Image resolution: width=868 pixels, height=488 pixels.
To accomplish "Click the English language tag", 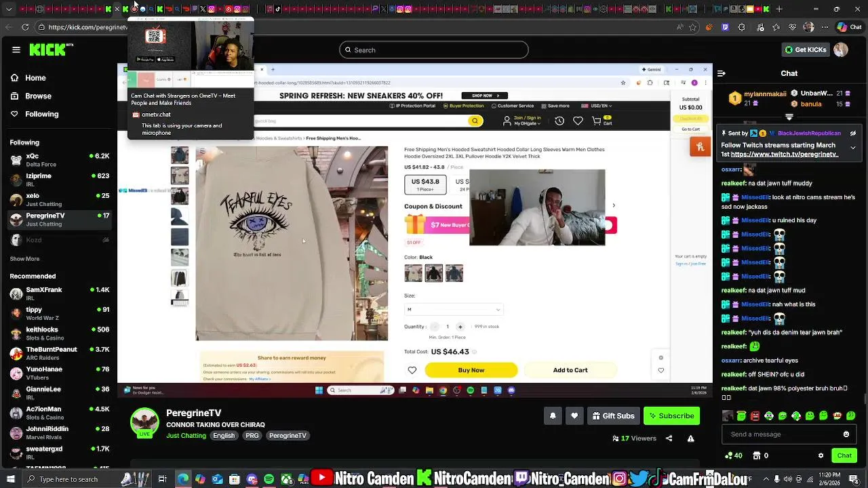I will click(224, 435).
